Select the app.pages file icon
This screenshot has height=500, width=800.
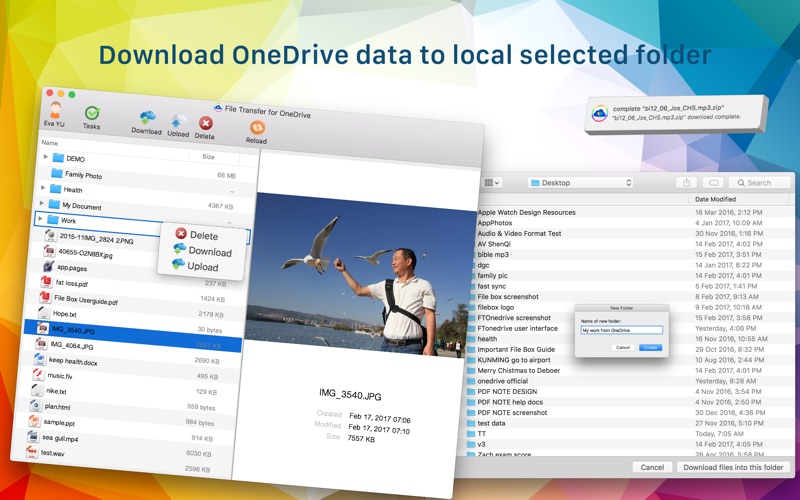(x=48, y=266)
